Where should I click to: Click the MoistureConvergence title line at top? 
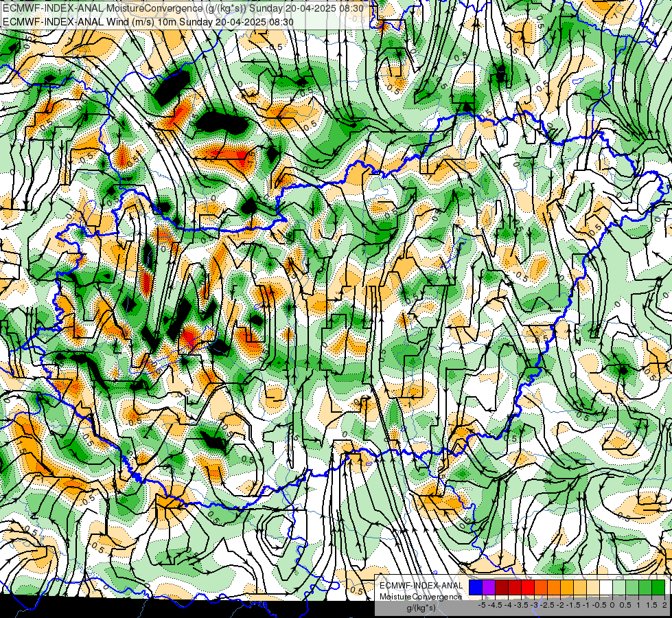pos(183,8)
